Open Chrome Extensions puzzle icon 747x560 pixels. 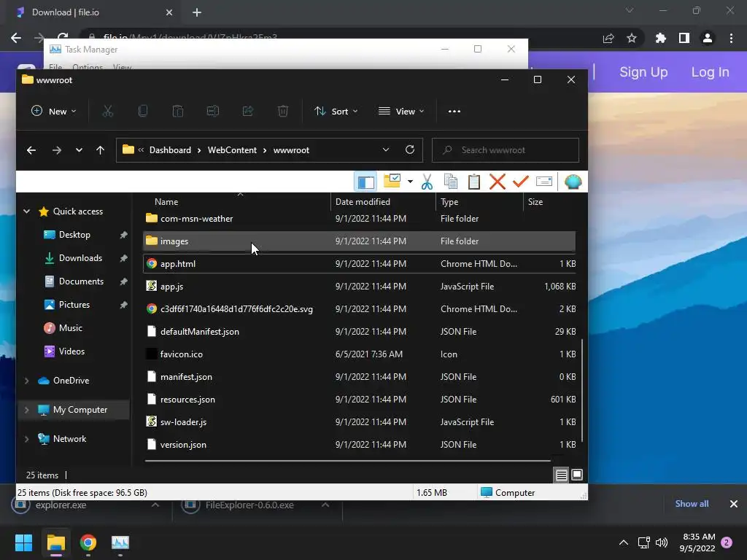click(660, 38)
